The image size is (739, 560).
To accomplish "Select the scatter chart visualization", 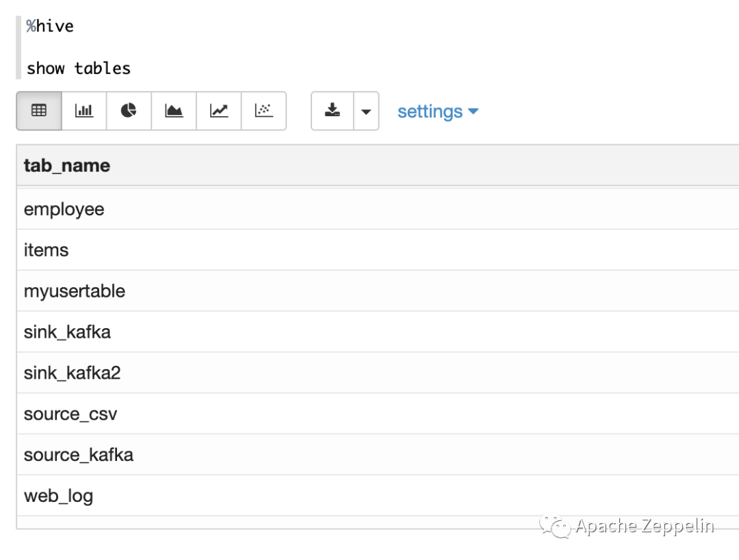I will [x=263, y=111].
